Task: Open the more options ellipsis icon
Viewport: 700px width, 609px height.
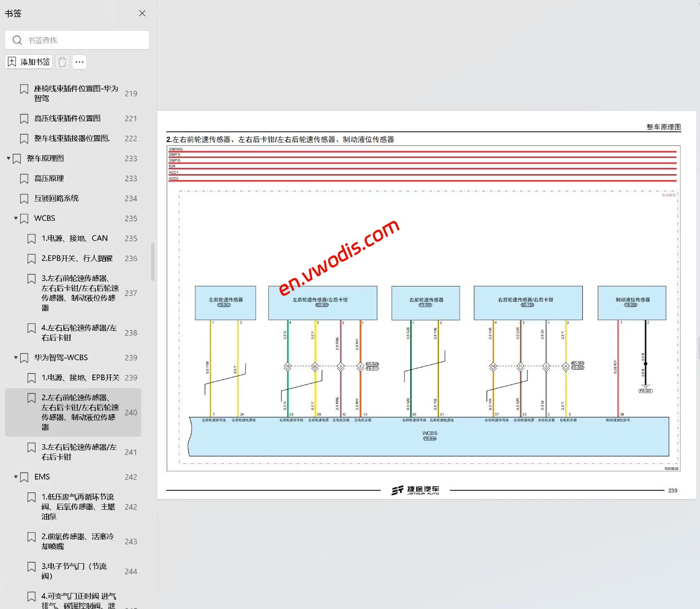Action: [x=79, y=62]
